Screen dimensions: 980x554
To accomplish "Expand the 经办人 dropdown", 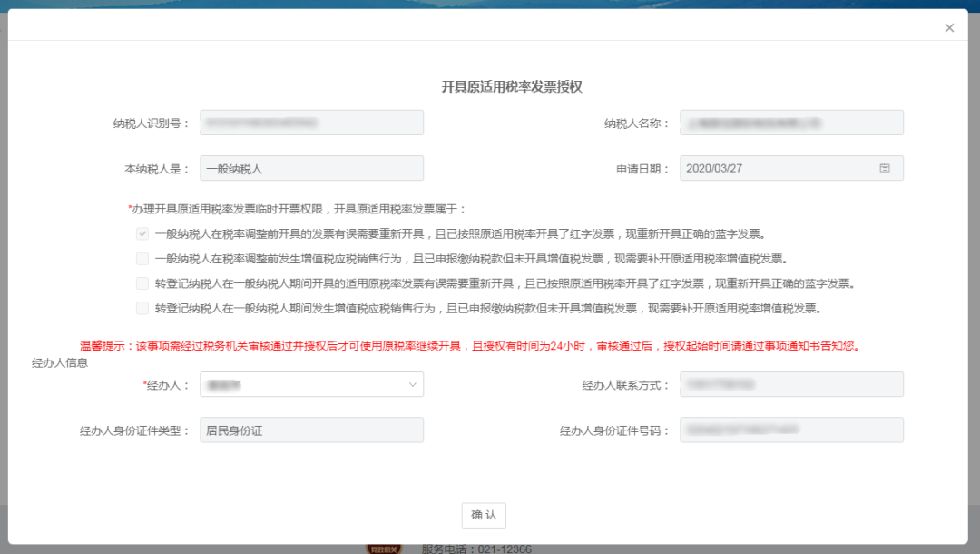I will (312, 384).
